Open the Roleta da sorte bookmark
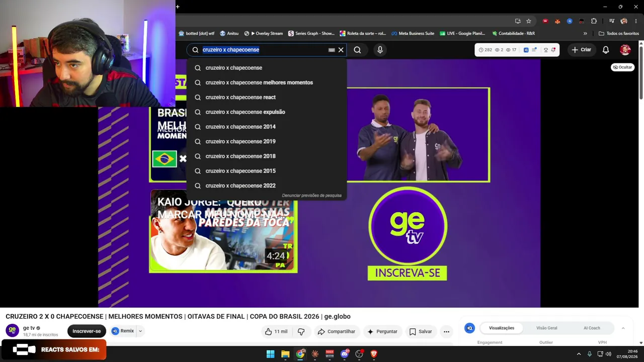The image size is (644, 362). click(x=363, y=34)
